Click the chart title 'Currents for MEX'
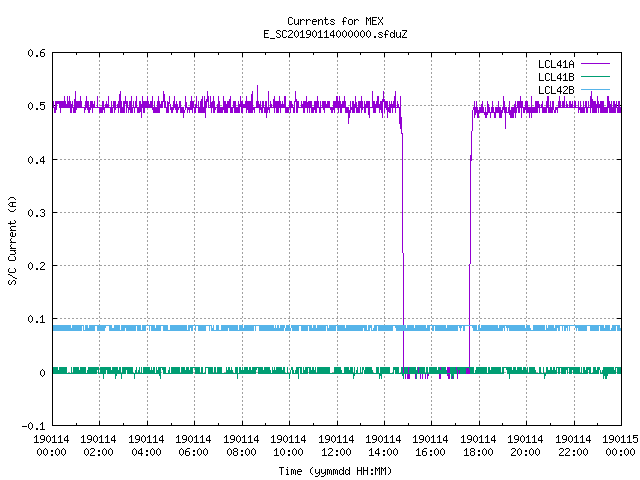 click(x=335, y=21)
